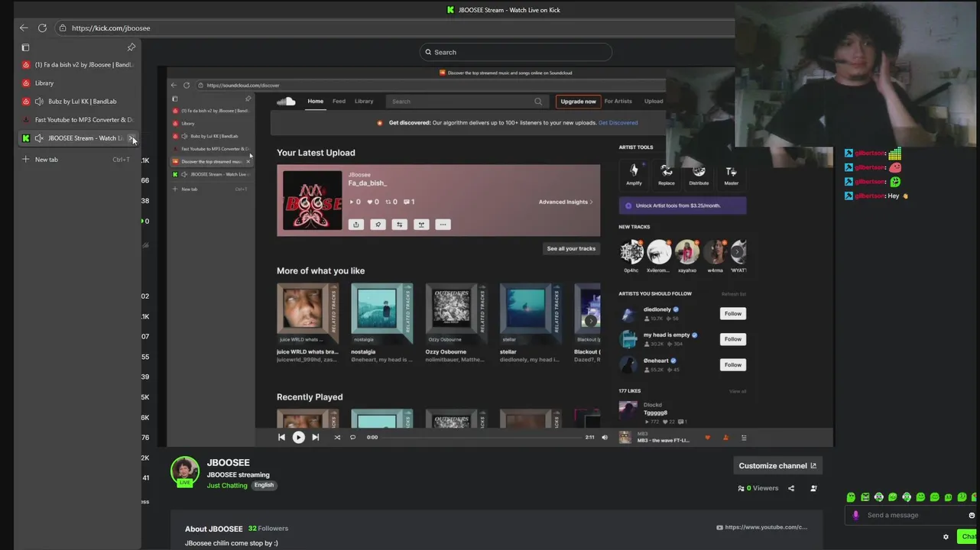980x550 pixels.
Task: Open Just Chatting category link
Action: pos(227,486)
